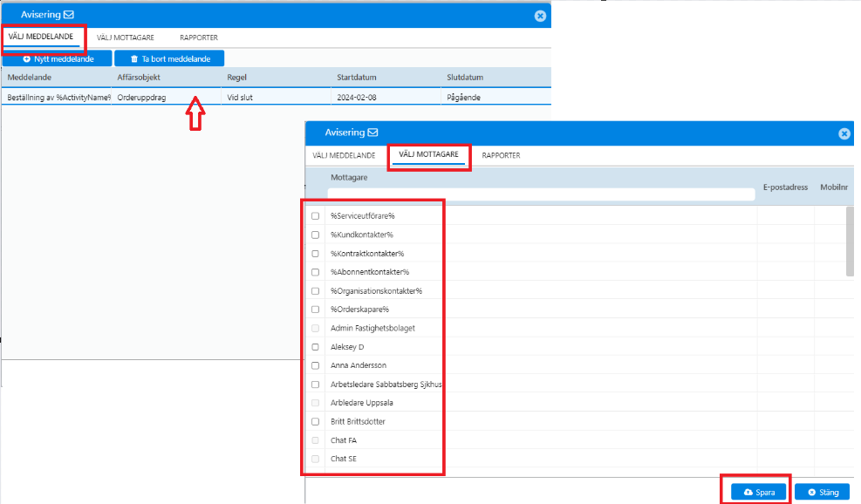Viewport: 861px width, 504px height.
Task: Click the Pågående cell
Action: (x=495, y=97)
